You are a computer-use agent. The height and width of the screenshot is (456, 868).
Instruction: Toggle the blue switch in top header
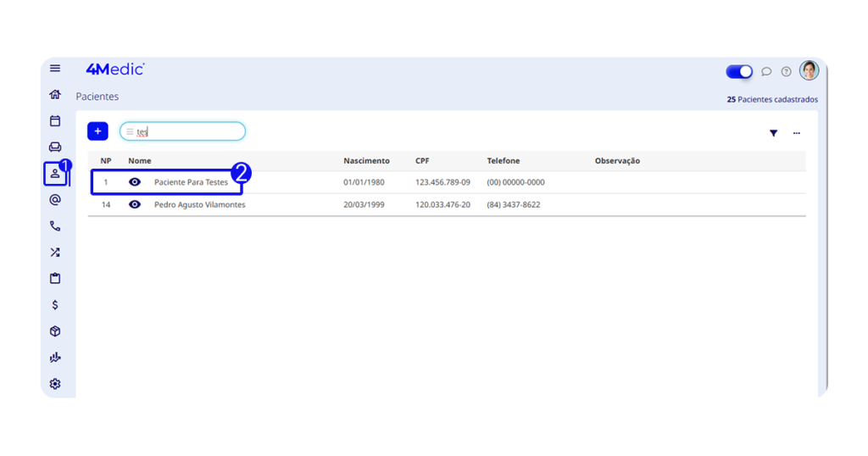click(739, 72)
